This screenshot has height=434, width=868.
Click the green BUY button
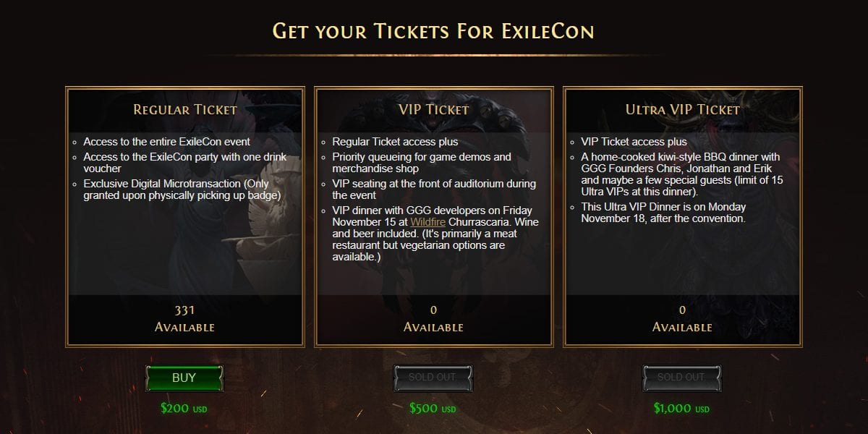[x=184, y=378]
